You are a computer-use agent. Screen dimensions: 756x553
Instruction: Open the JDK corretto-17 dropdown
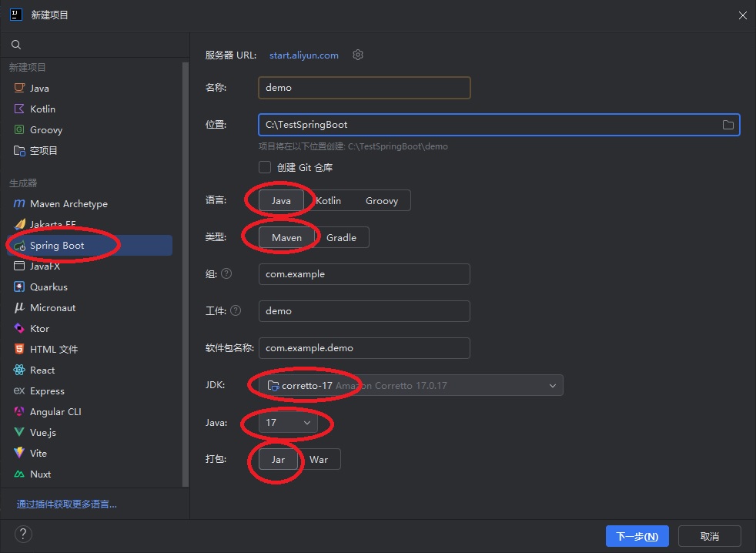coord(411,385)
